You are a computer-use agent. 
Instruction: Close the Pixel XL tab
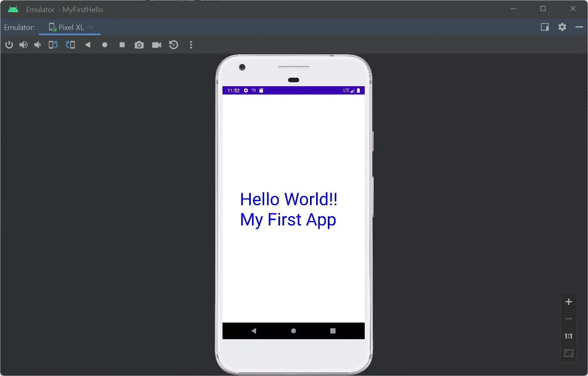91,27
